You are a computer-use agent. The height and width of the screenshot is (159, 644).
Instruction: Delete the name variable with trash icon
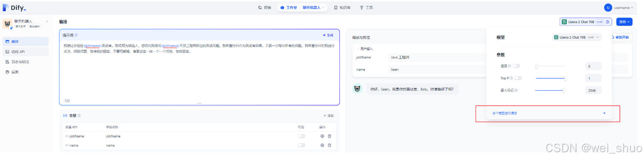330,145
